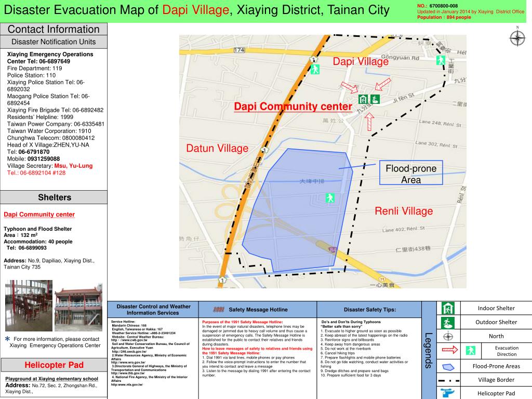Select the Helicopter Pad section header
The height and width of the screenshot is (399, 532).
click(x=54, y=365)
